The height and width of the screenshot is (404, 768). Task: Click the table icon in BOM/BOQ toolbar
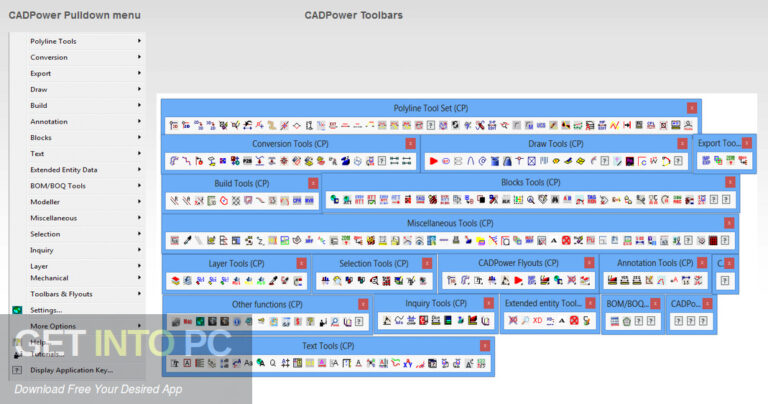(615, 321)
